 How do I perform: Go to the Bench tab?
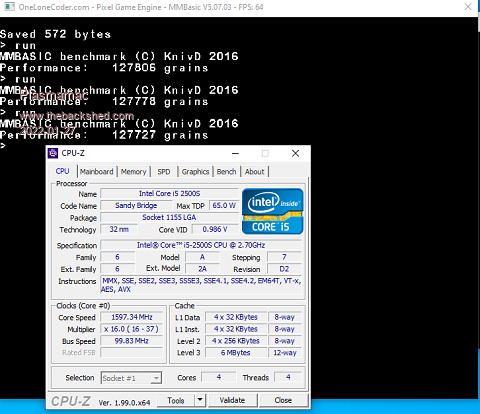226,172
